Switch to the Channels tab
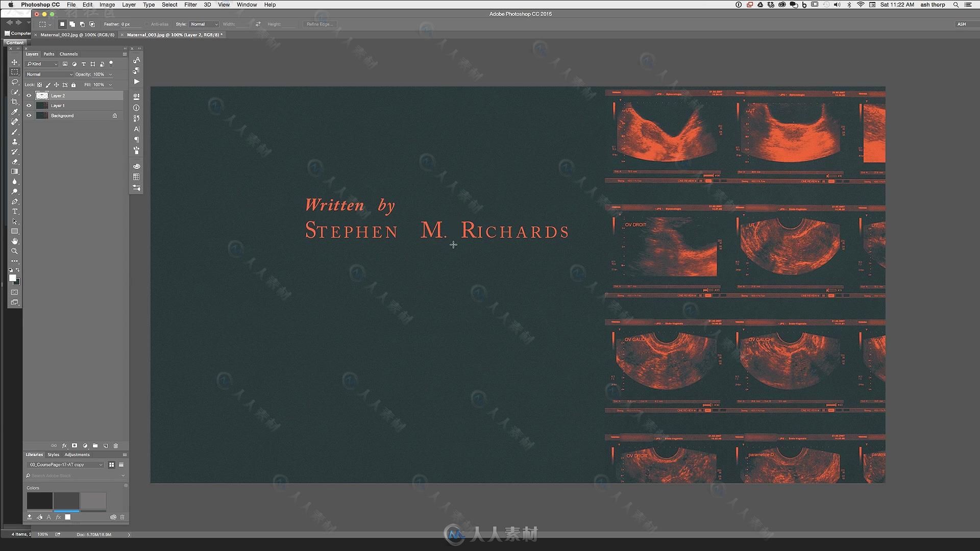 [68, 54]
